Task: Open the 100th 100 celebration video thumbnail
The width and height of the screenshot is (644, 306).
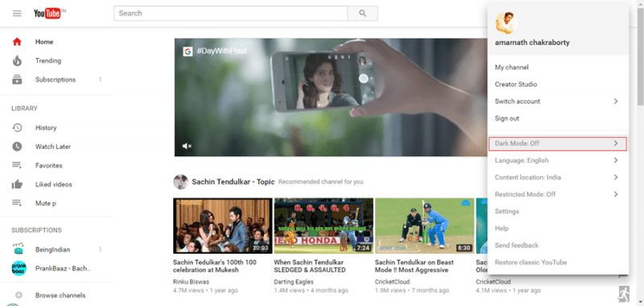Action: (x=223, y=226)
